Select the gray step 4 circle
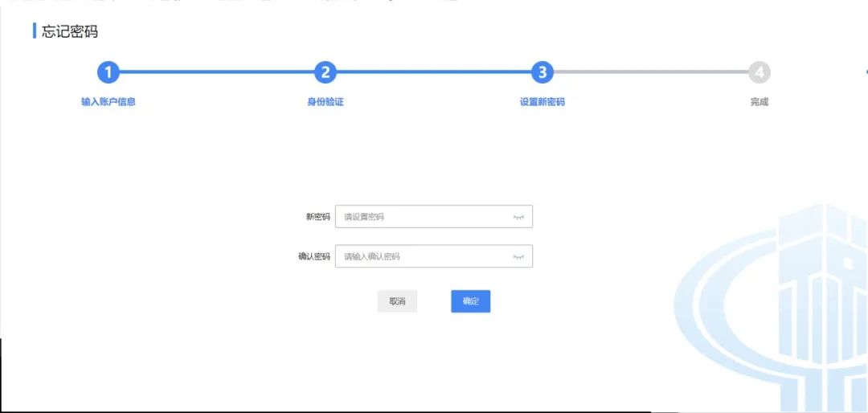Screen dimensions: 868x413 click(x=759, y=72)
